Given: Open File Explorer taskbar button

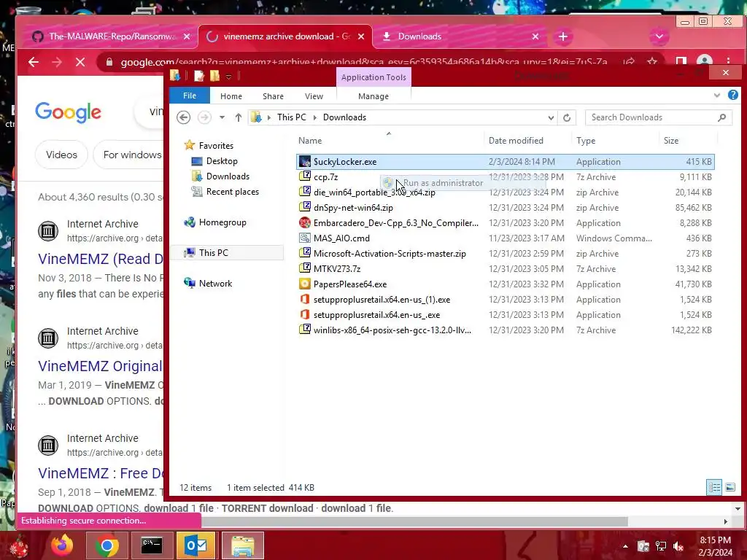Looking at the screenshot, I should (242, 545).
